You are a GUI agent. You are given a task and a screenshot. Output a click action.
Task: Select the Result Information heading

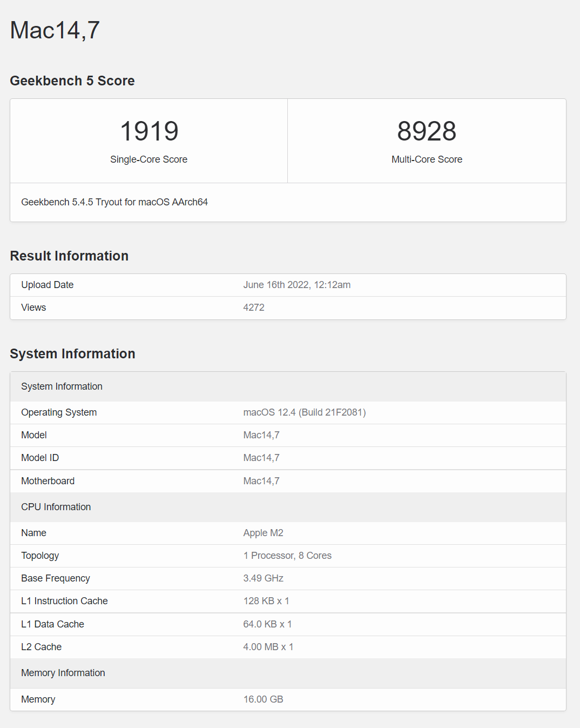click(x=69, y=256)
